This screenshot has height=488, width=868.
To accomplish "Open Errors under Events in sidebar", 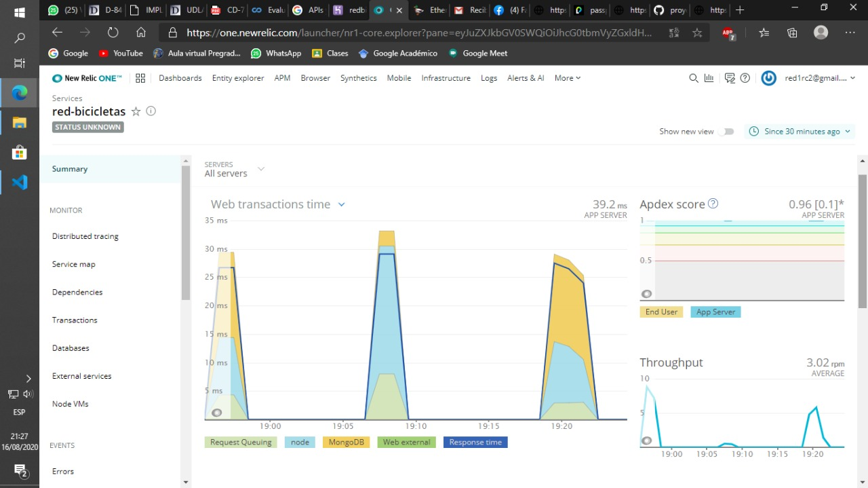I will pyautogui.click(x=63, y=471).
